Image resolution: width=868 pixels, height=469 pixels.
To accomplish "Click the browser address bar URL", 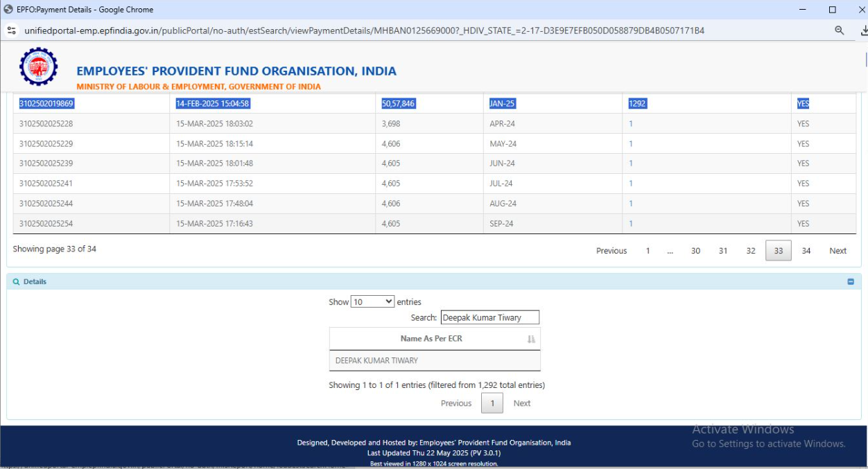I will click(364, 30).
